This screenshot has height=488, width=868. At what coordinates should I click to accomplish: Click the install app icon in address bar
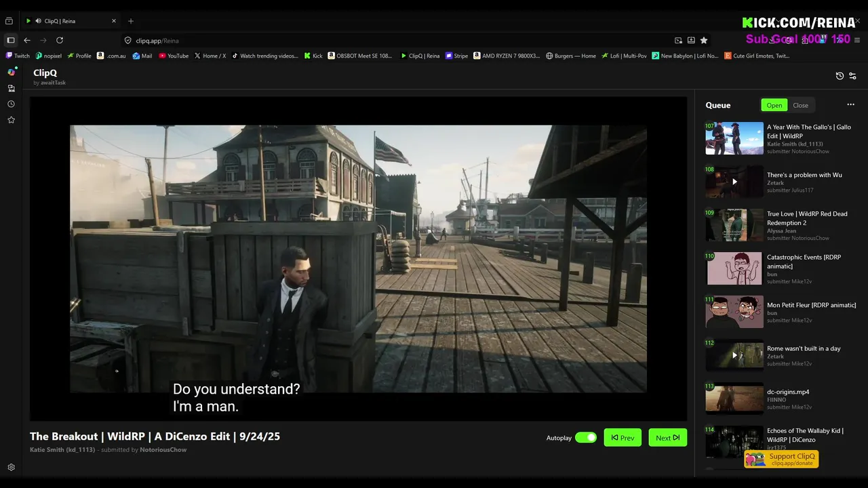click(x=691, y=41)
